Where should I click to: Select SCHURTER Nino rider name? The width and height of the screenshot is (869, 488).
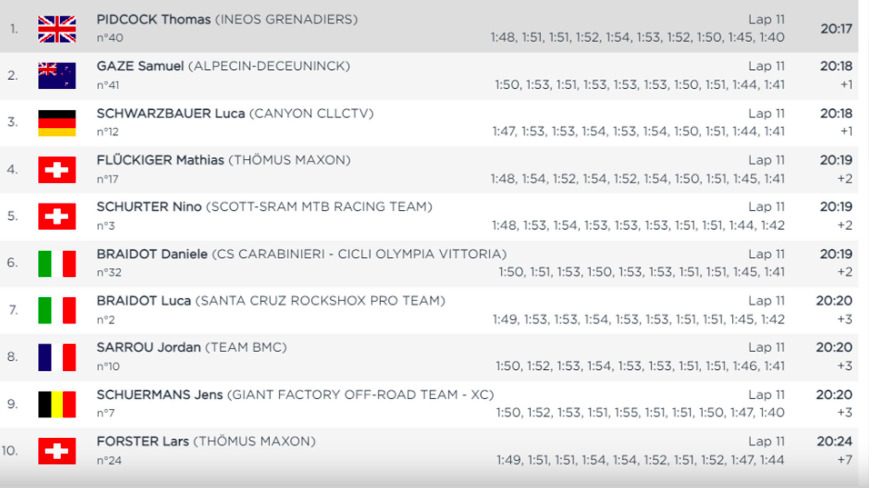point(149,207)
